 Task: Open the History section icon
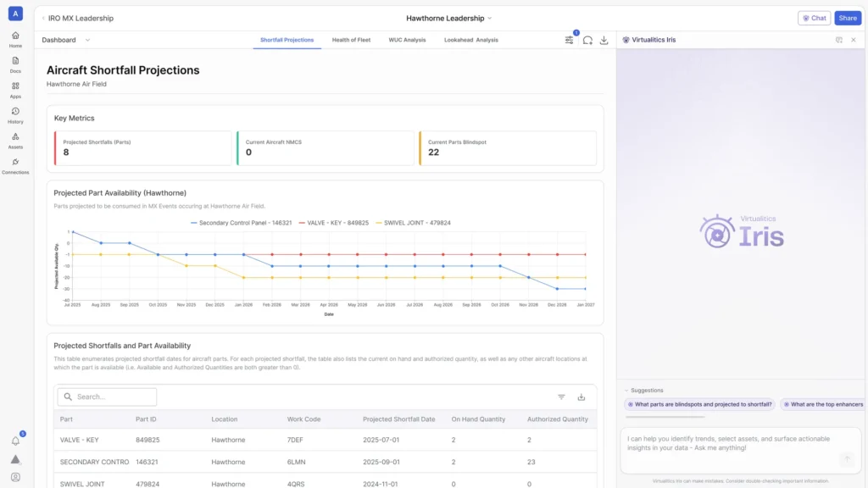pos(15,114)
